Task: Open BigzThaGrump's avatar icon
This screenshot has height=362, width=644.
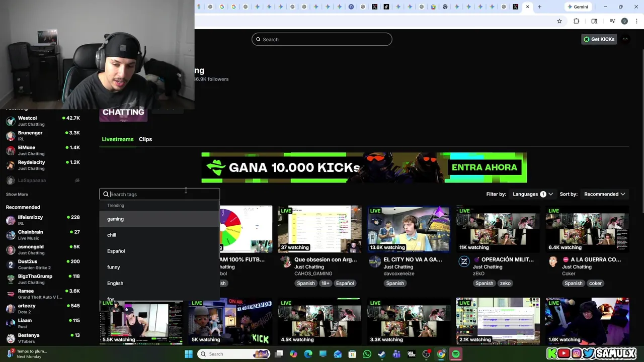Action: 10,279
